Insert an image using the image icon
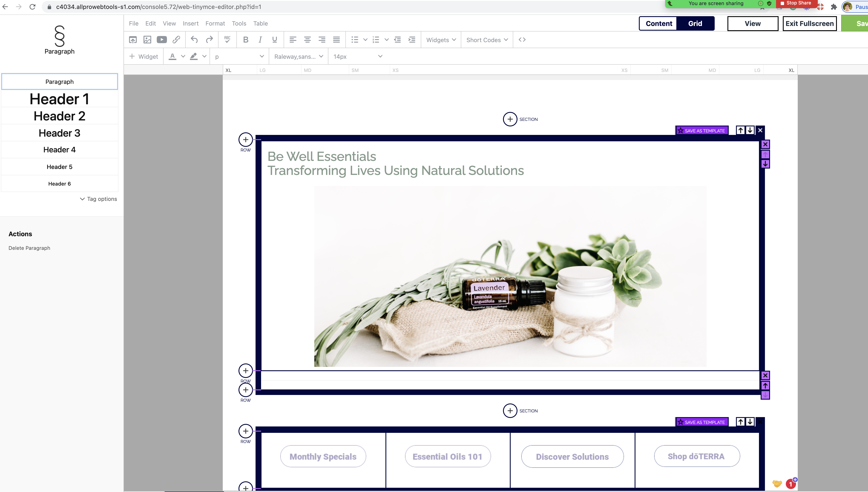This screenshot has width=868, height=492. 147,40
